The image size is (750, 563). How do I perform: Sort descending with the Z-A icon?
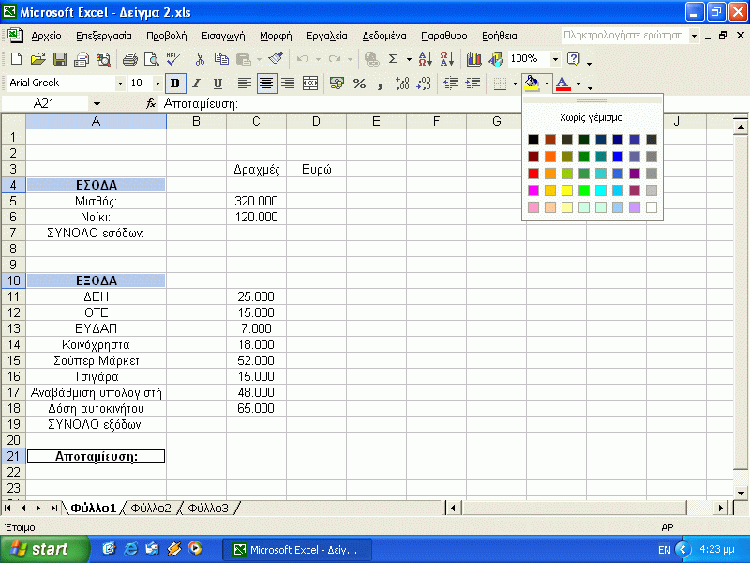click(447, 59)
